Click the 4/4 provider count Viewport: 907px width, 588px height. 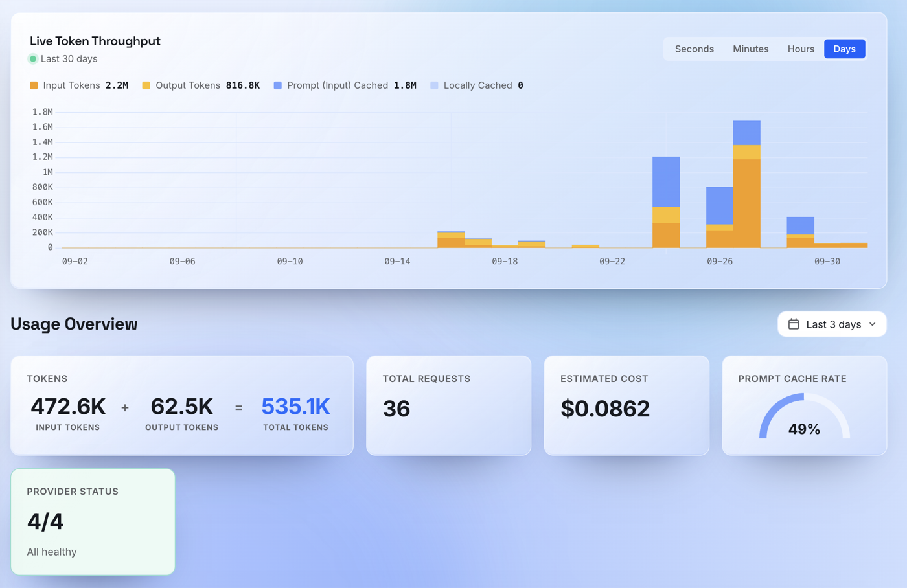(45, 521)
